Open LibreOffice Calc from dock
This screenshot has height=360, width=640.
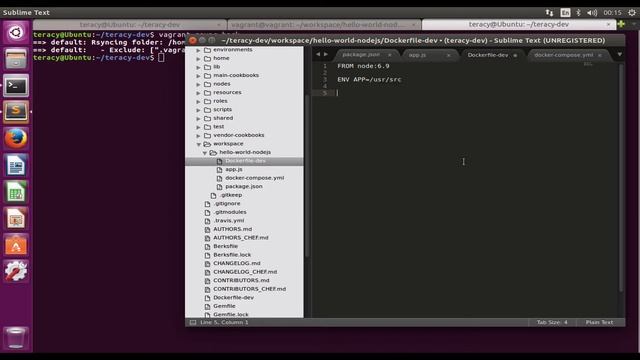coord(16,192)
